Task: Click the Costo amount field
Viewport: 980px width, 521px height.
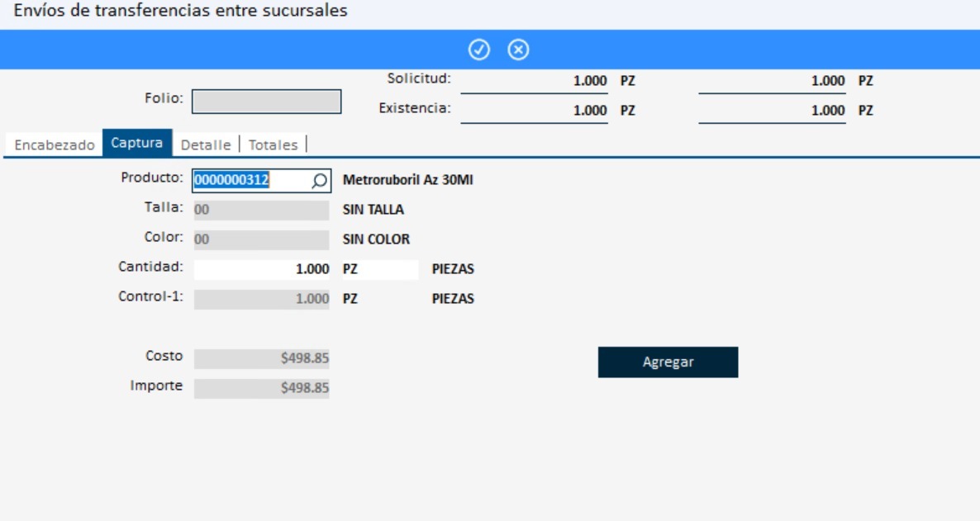Action: coord(261,358)
